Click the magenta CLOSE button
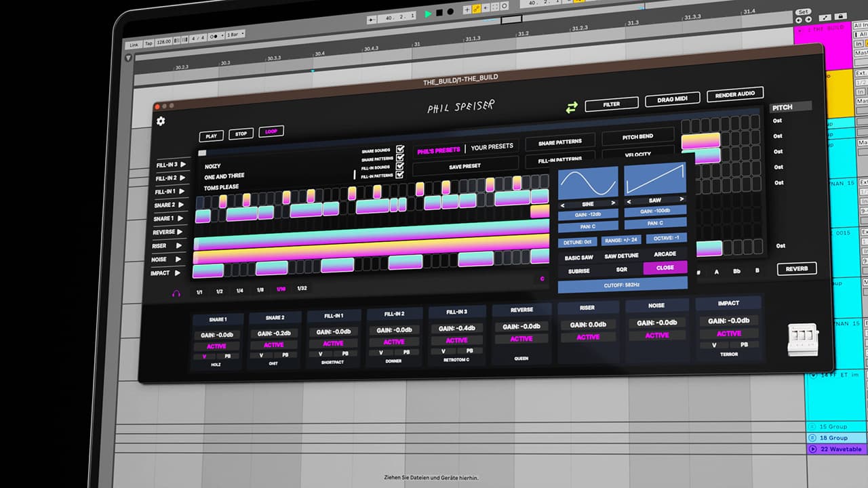This screenshot has height=488, width=868. (665, 267)
